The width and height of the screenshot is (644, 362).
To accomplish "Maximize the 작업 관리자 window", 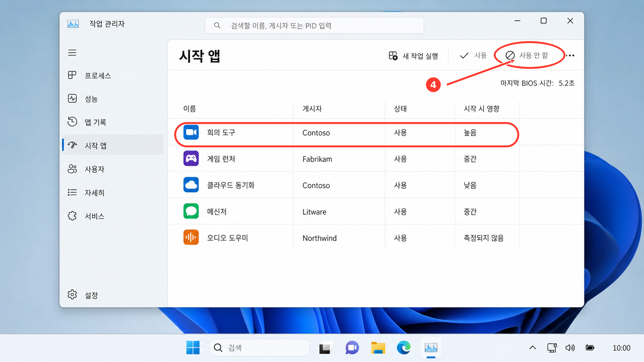I will pyautogui.click(x=543, y=21).
